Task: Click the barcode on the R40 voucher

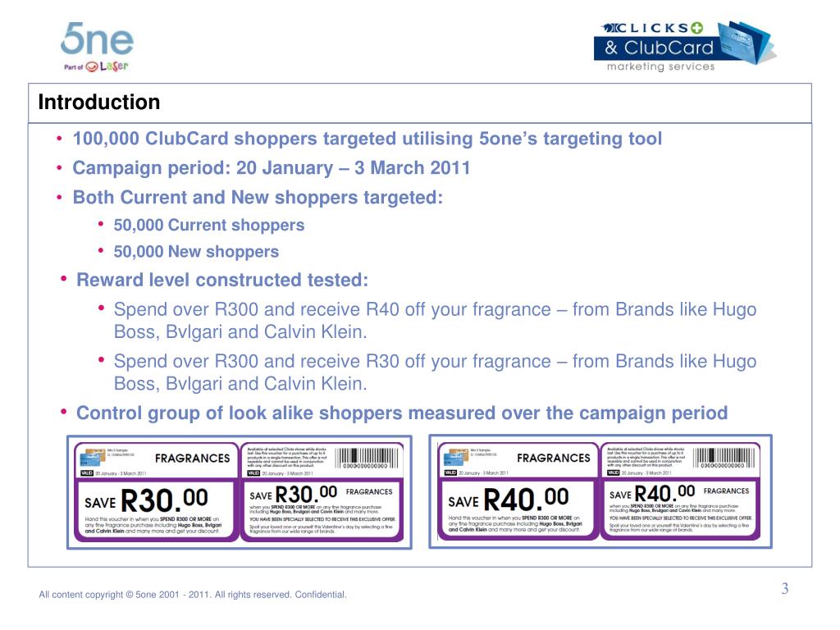Action: click(725, 459)
